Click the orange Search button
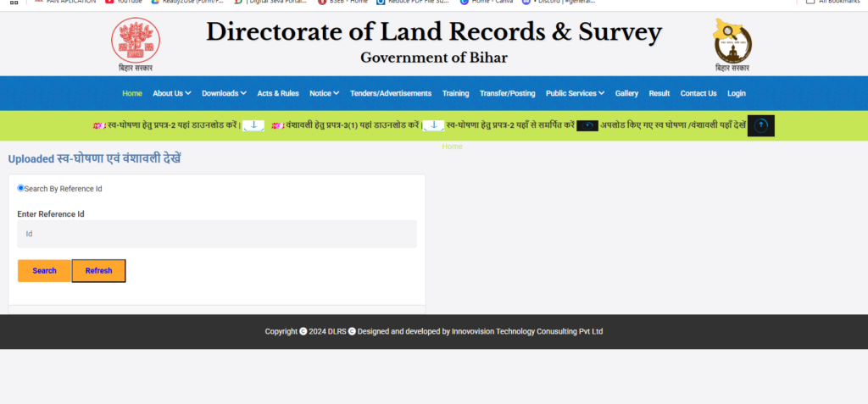868x404 pixels. [44, 271]
